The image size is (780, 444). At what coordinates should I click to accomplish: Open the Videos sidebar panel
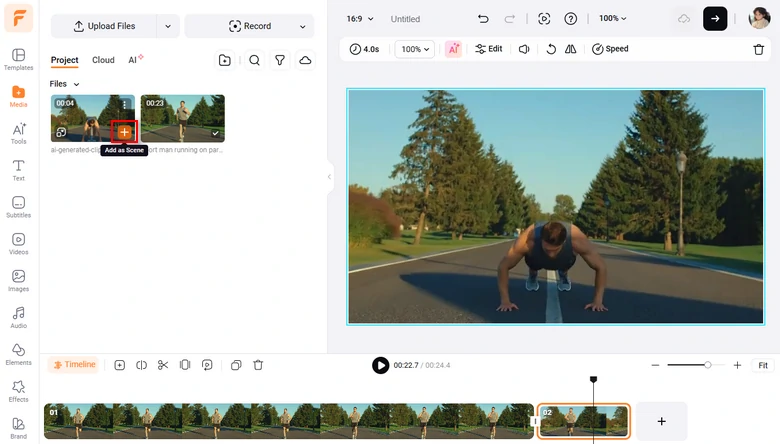tap(18, 244)
